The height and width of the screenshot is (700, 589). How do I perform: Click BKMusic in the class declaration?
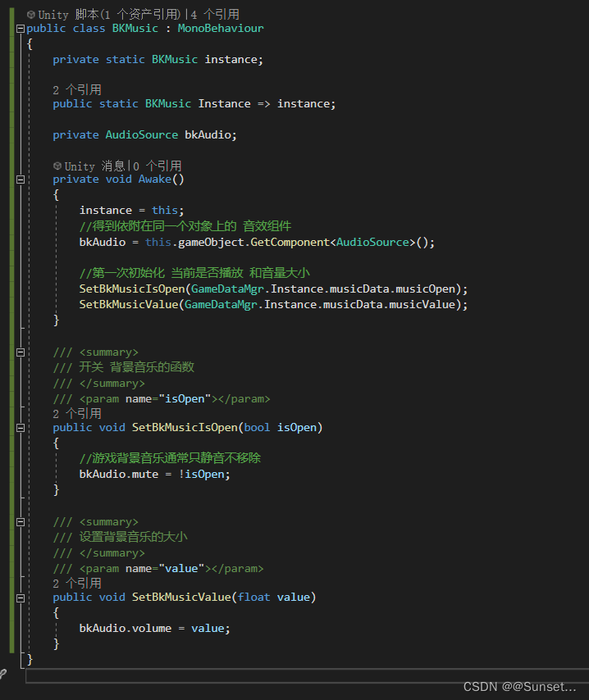135,28
